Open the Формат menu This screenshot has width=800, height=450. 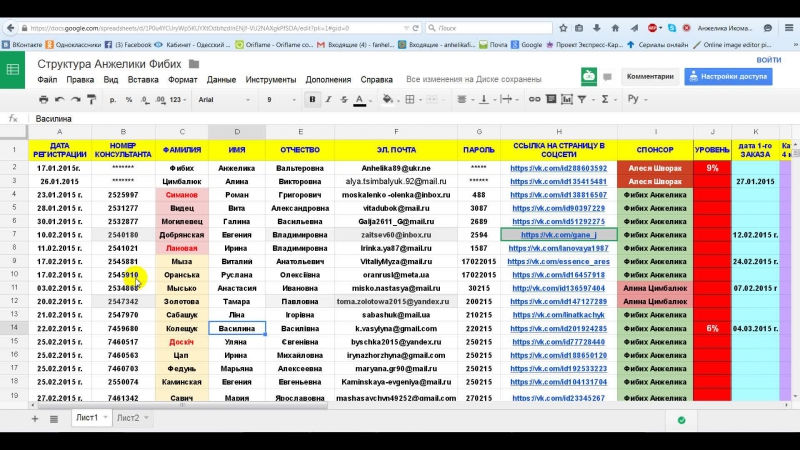pyautogui.click(x=182, y=79)
